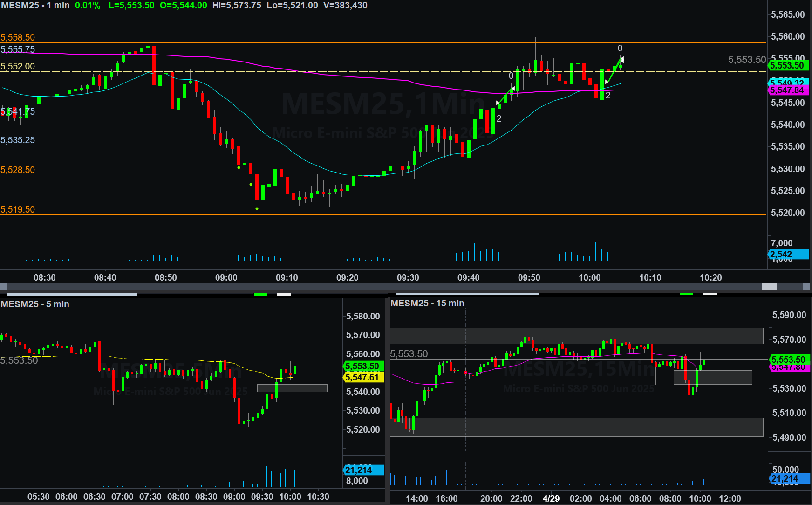Activate the MESM25 - 5 min chart title
The width and height of the screenshot is (812, 505).
tap(35, 304)
